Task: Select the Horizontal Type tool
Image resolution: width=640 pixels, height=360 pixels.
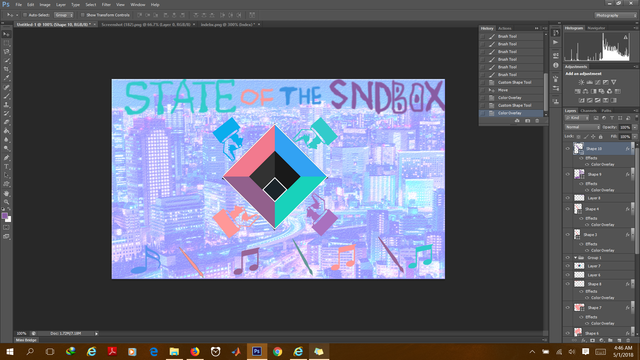Action: point(6,167)
